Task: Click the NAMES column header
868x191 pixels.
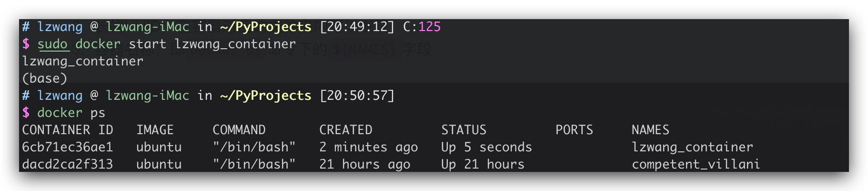Action: point(650,130)
